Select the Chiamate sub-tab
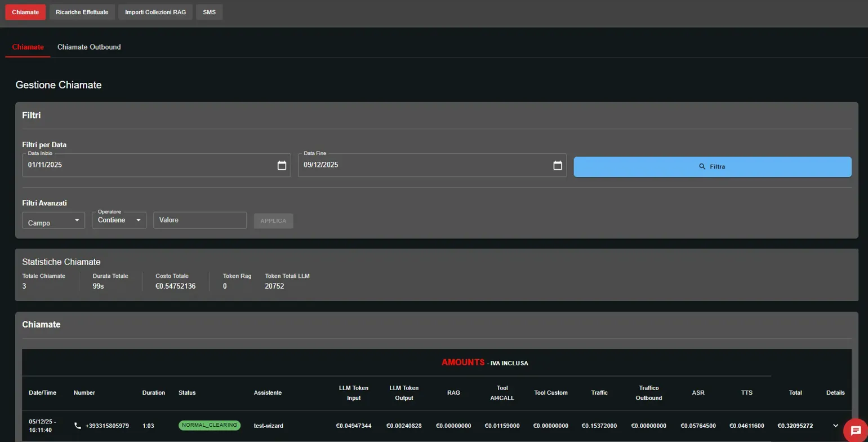The image size is (868, 442). pyautogui.click(x=28, y=47)
